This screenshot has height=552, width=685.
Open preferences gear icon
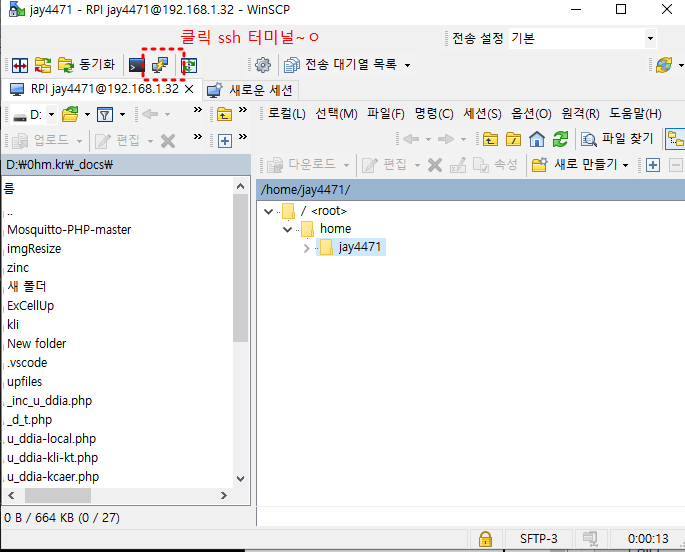pyautogui.click(x=263, y=65)
